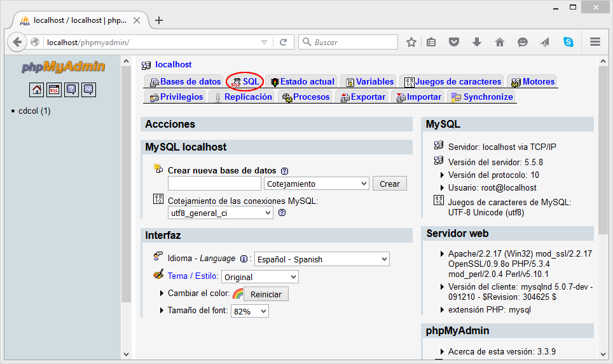Open the Estado actual tab

[302, 81]
